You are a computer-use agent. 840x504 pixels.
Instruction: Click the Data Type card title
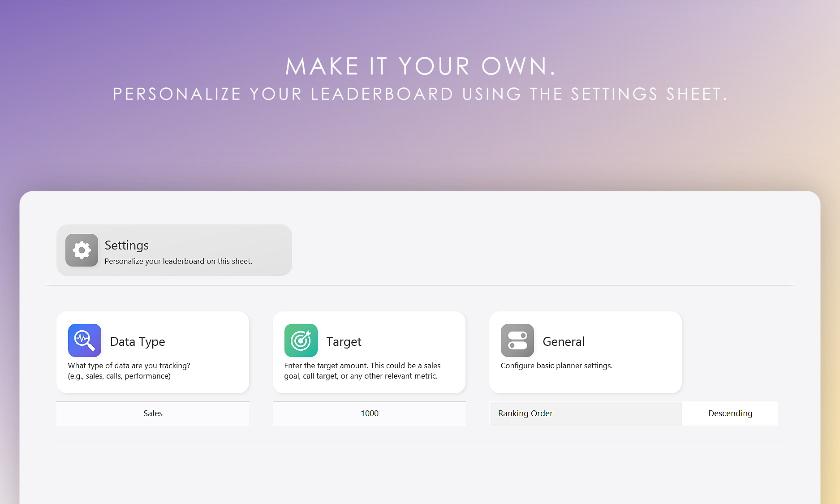coord(138,341)
